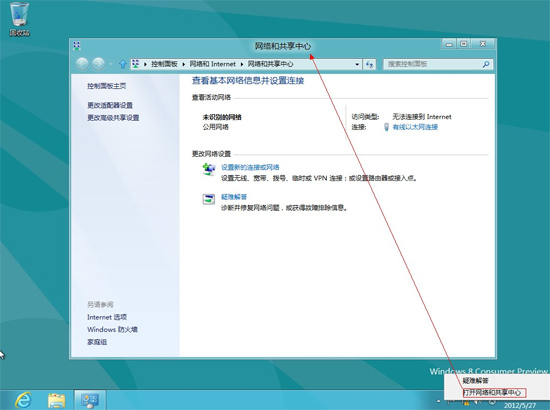The image size is (550, 410).
Task: Maximize the 网络和共享中心 window
Action: pos(464,44)
